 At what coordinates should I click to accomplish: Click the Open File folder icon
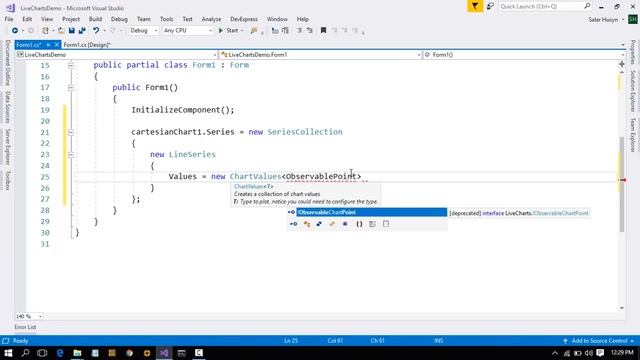coord(61,31)
